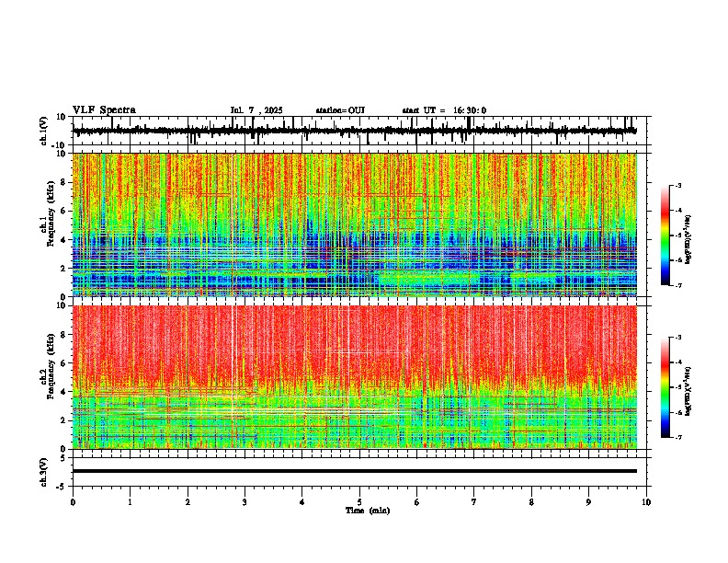Click the "ch.1(V)" waveform axis label

[44, 131]
